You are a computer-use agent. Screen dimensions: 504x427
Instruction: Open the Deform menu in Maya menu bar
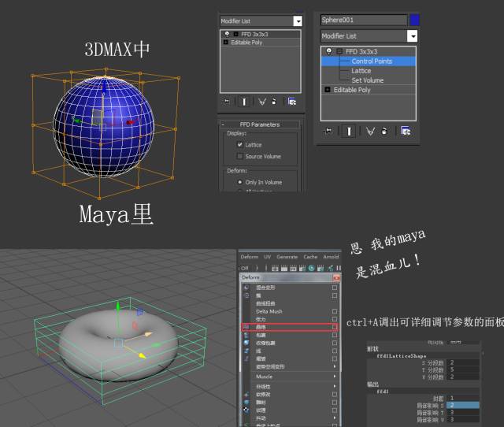(x=250, y=257)
